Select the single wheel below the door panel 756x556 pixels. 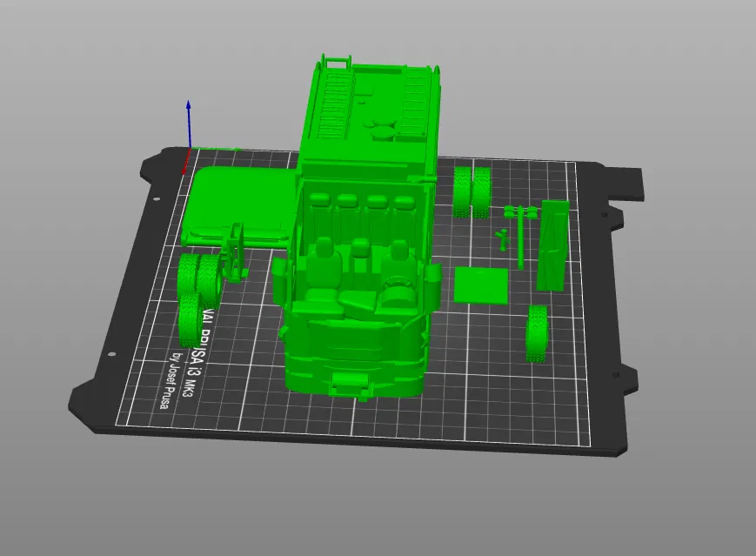coord(537,334)
